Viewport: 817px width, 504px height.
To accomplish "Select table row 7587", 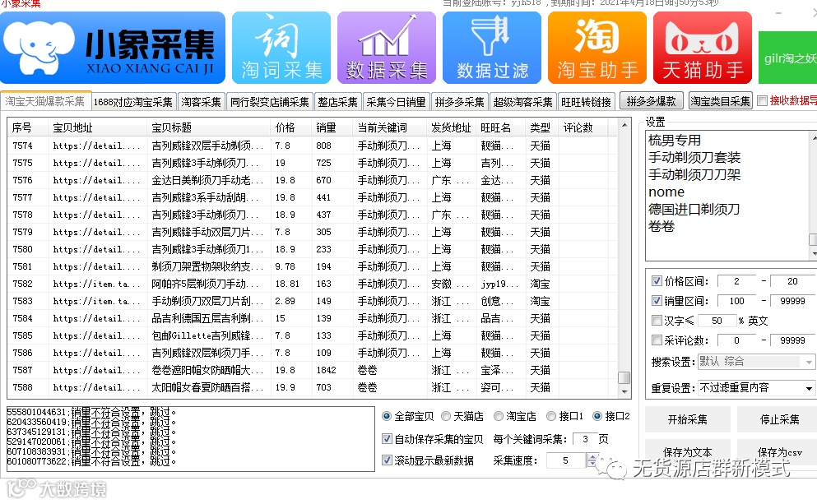I will pos(313,370).
